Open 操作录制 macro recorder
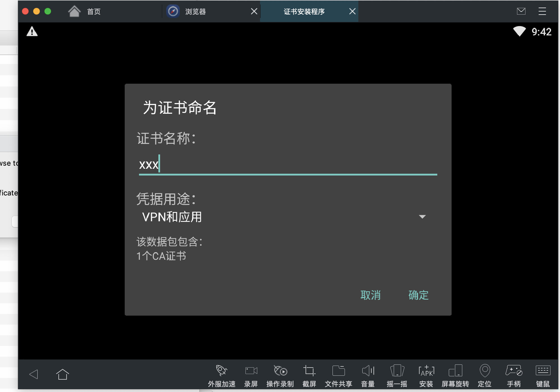 pos(280,371)
